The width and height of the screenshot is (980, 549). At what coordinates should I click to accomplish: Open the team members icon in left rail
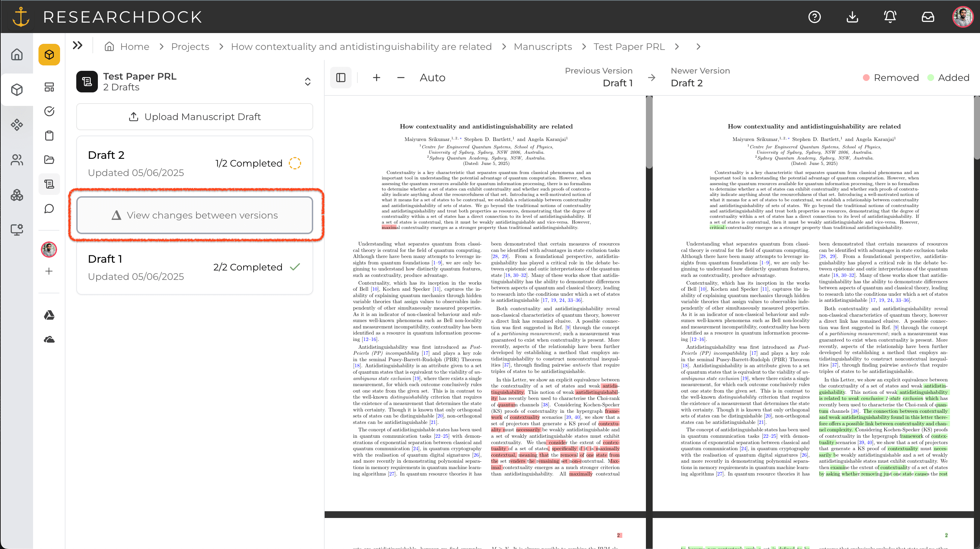(17, 160)
